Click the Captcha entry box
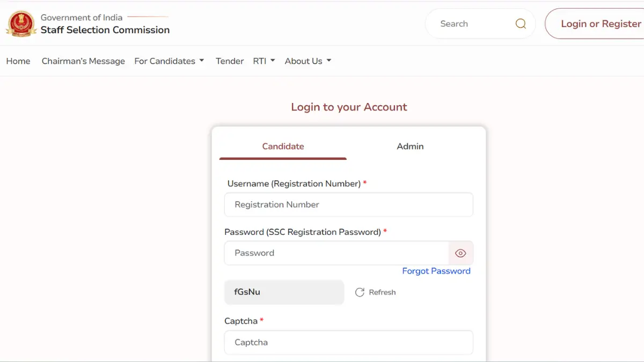The width and height of the screenshot is (644, 362). point(349,342)
